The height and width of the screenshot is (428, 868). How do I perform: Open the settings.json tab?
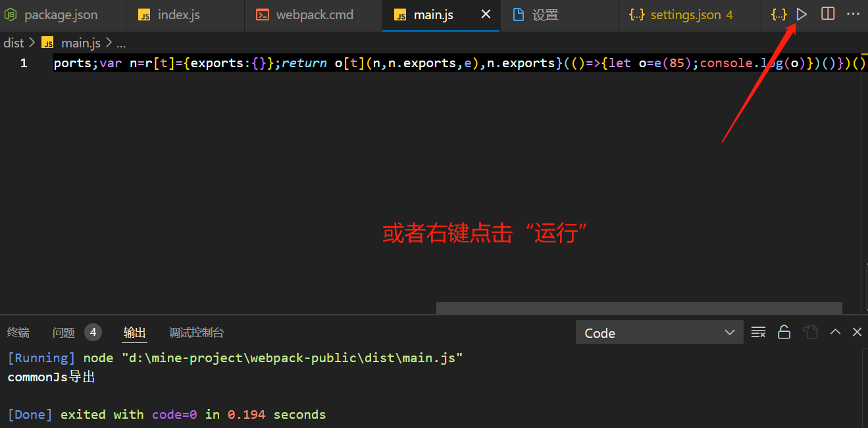click(690, 14)
